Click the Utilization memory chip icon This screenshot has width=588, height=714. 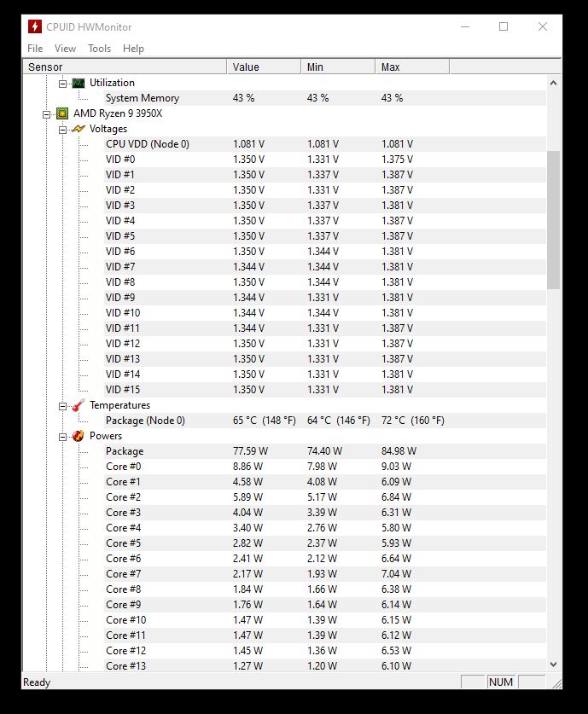79,83
